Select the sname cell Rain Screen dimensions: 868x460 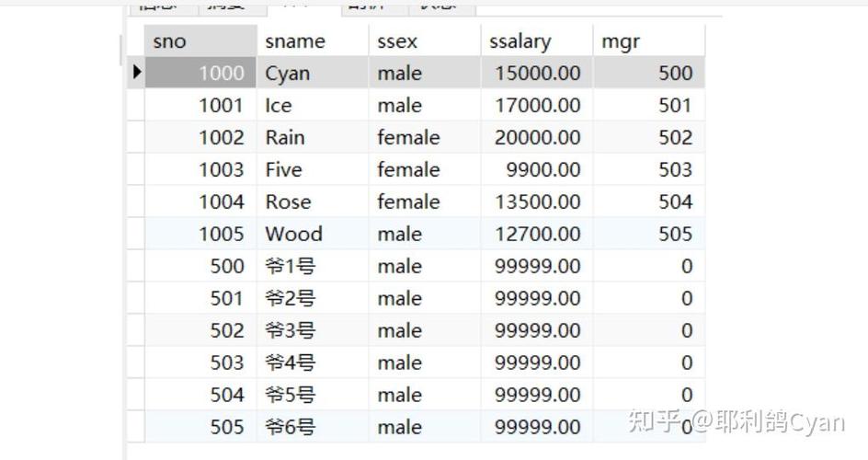(x=313, y=137)
